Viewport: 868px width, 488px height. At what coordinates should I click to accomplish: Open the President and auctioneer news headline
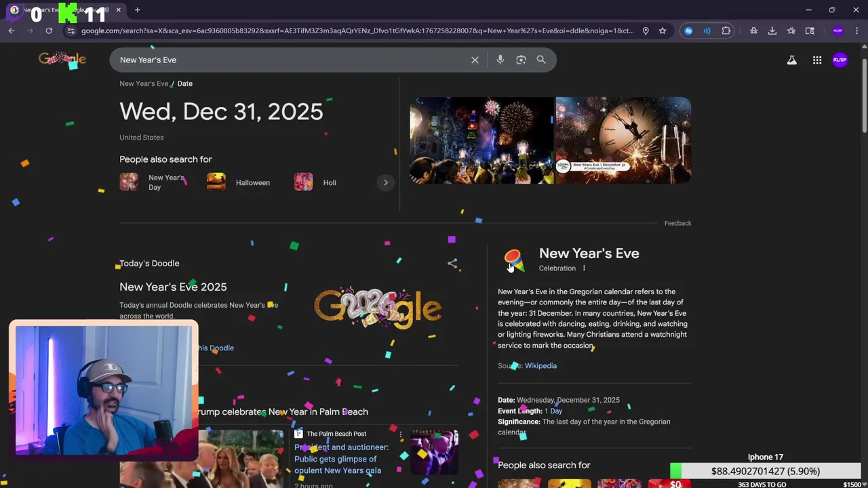[341, 459]
